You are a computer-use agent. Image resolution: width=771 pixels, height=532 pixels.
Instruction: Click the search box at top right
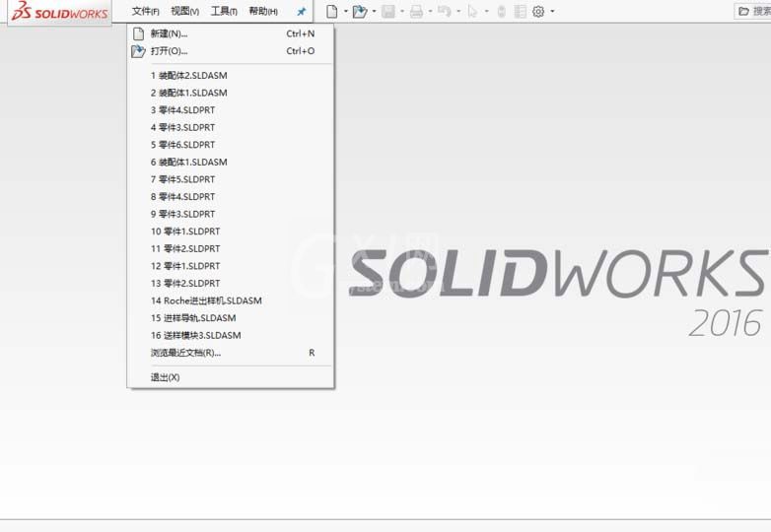click(x=752, y=11)
